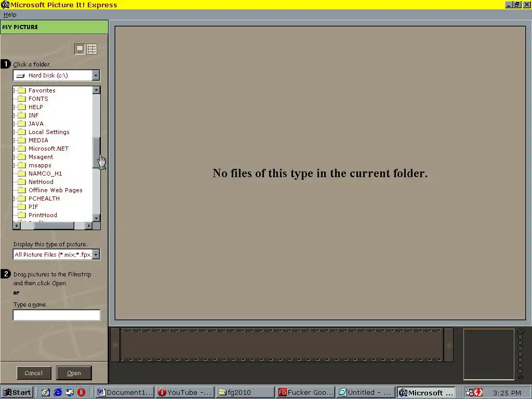Image resolution: width=532 pixels, height=399 pixels.
Task: Select the INF folder
Action: coord(33,115)
